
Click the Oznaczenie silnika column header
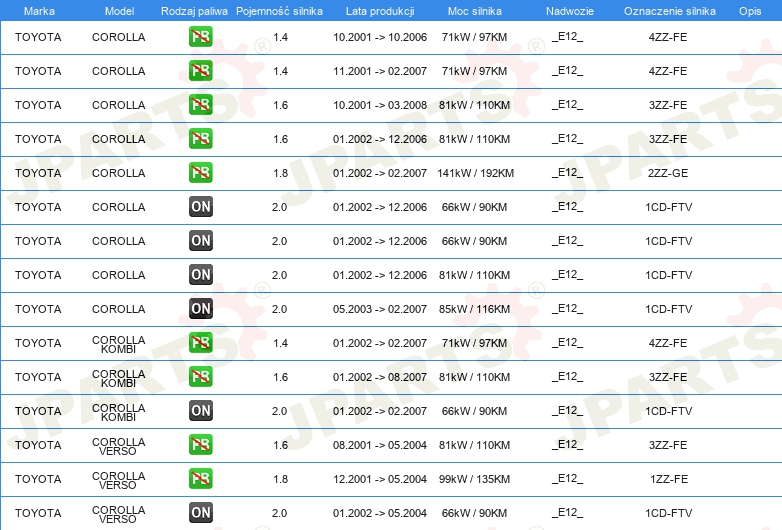669,11
